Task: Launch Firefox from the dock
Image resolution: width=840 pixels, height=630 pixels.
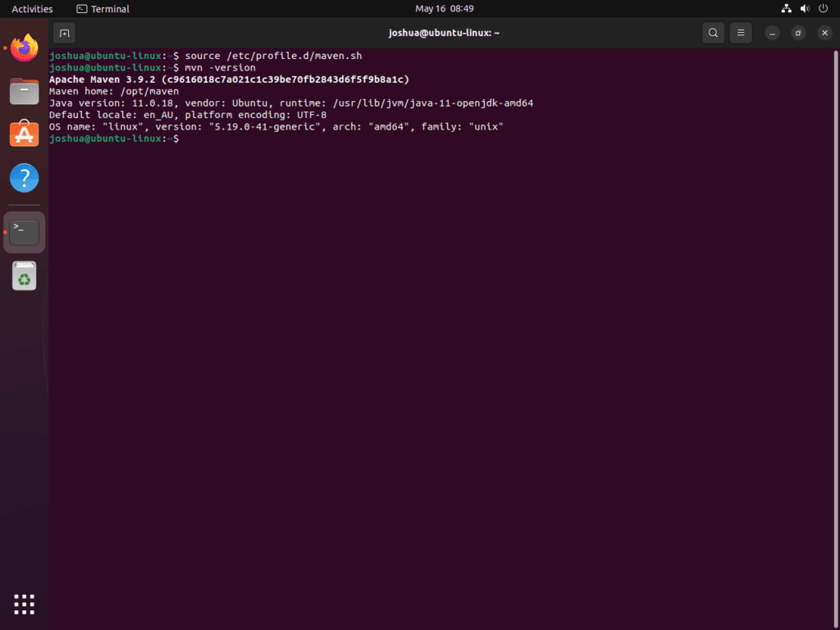Action: point(24,48)
